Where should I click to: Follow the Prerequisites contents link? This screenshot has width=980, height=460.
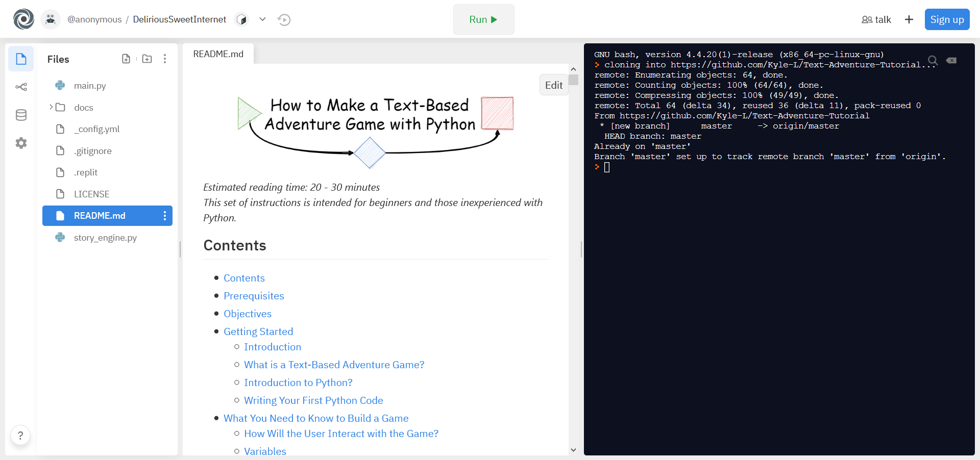(254, 296)
